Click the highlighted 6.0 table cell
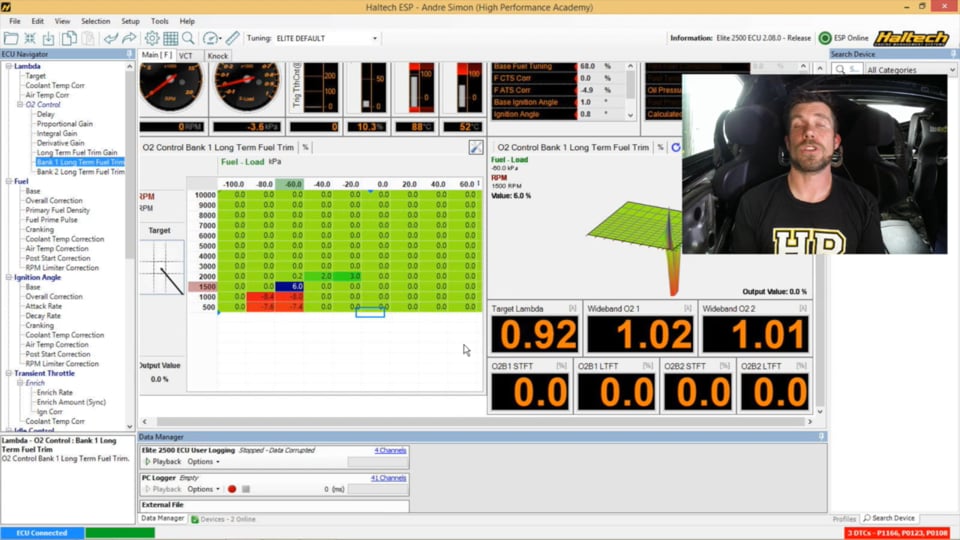 tap(290, 287)
